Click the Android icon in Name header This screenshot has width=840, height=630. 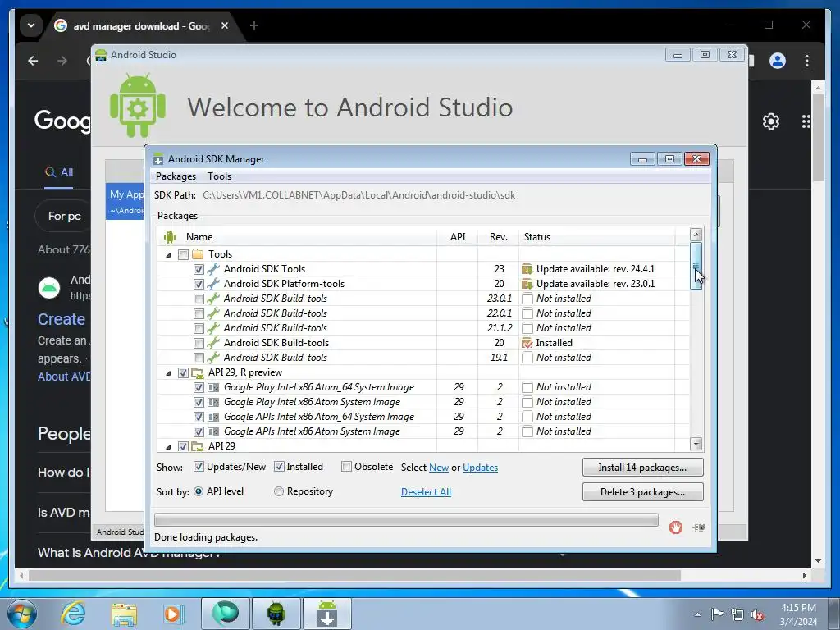170,237
